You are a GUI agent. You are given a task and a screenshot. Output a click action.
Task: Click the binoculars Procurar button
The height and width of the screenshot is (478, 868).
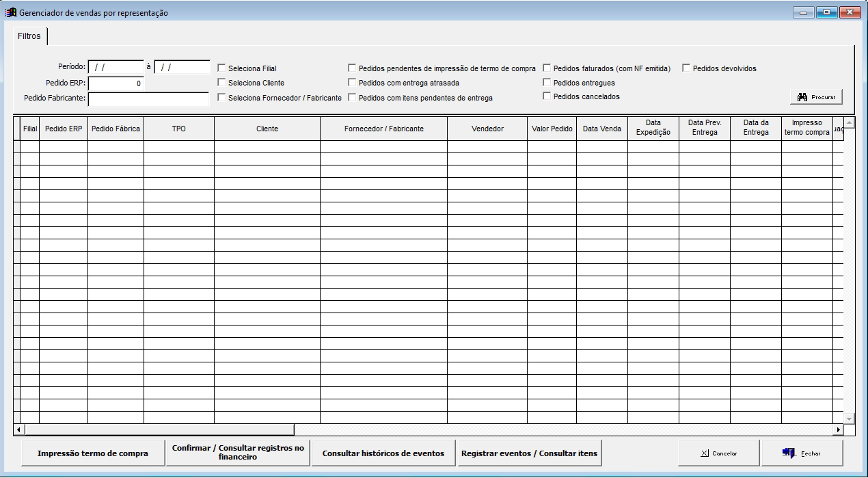tap(817, 97)
